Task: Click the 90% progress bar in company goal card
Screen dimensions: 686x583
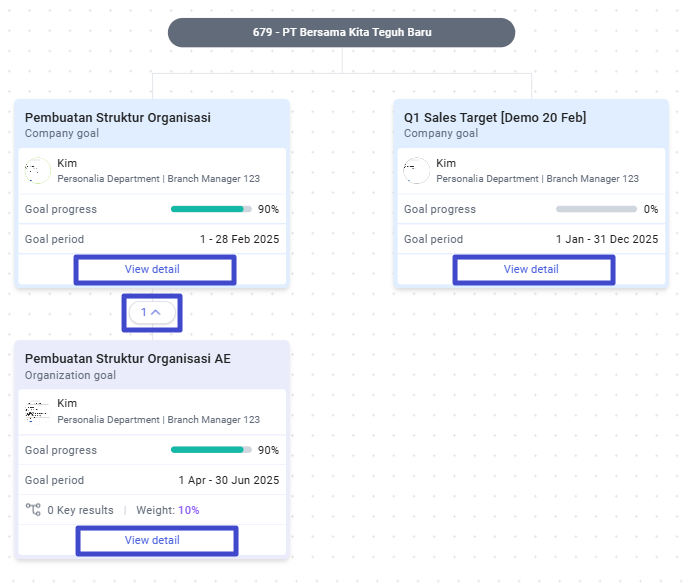Action: (x=211, y=209)
